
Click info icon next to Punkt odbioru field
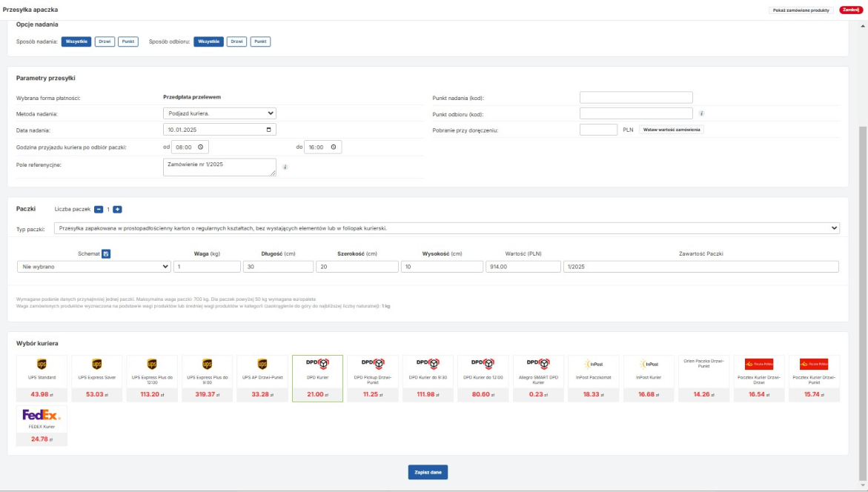click(701, 114)
